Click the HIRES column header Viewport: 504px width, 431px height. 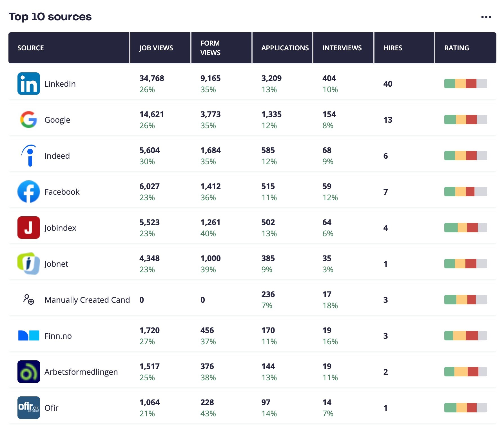pyautogui.click(x=393, y=48)
